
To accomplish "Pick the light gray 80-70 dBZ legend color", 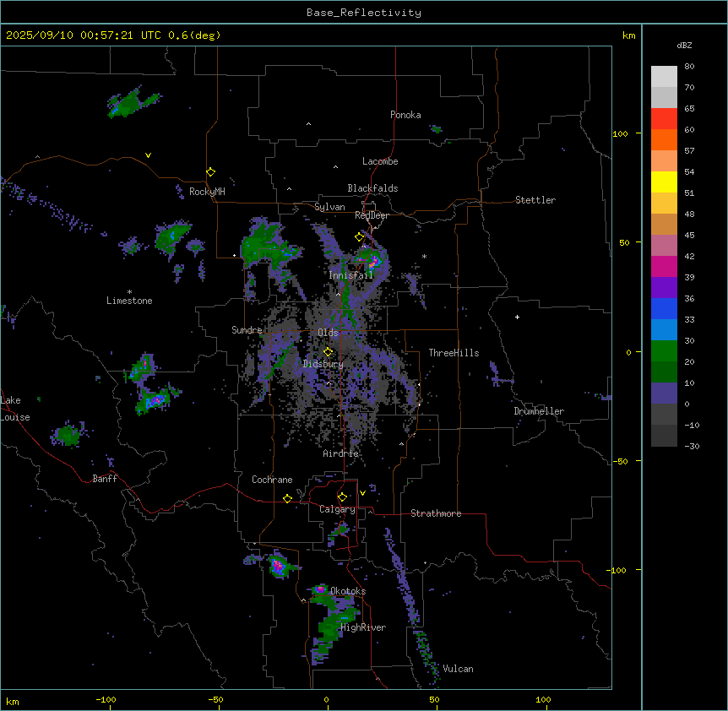I will (664, 77).
